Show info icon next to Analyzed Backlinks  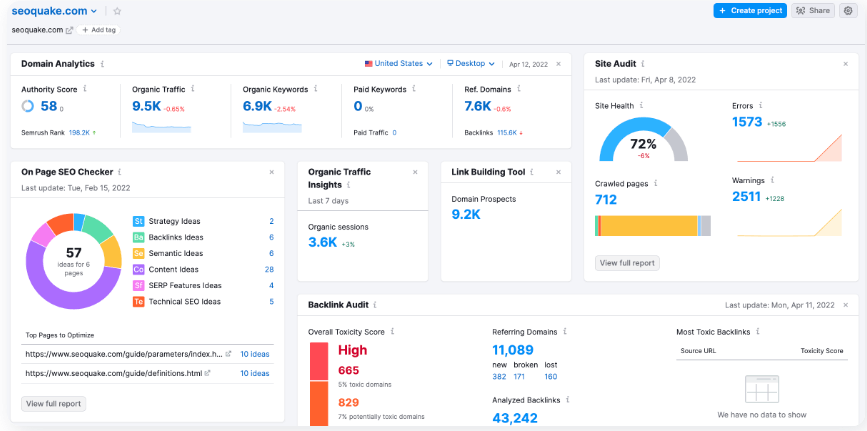tap(568, 399)
